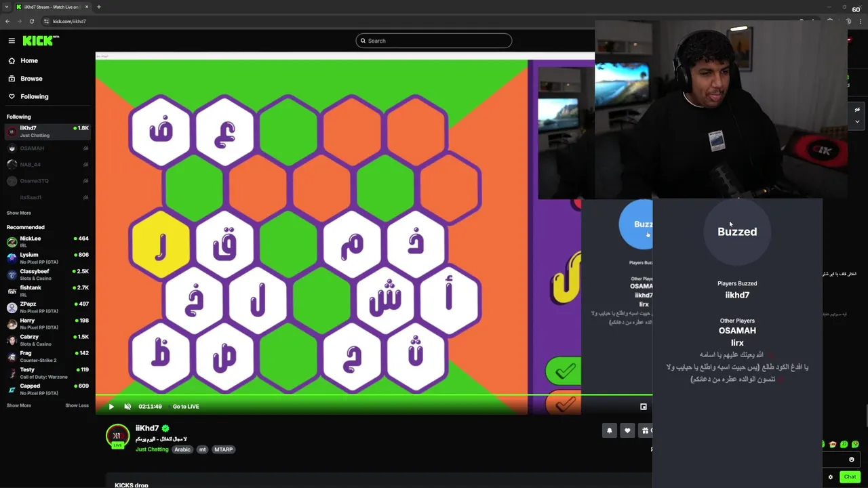Play the stream video
Image resolution: width=868 pixels, height=488 pixels.
[111, 407]
